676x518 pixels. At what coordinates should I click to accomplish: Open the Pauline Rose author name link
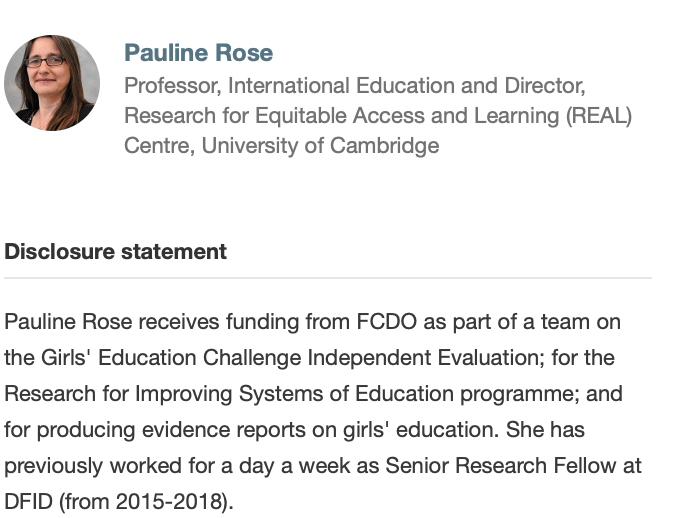pyautogui.click(x=198, y=53)
